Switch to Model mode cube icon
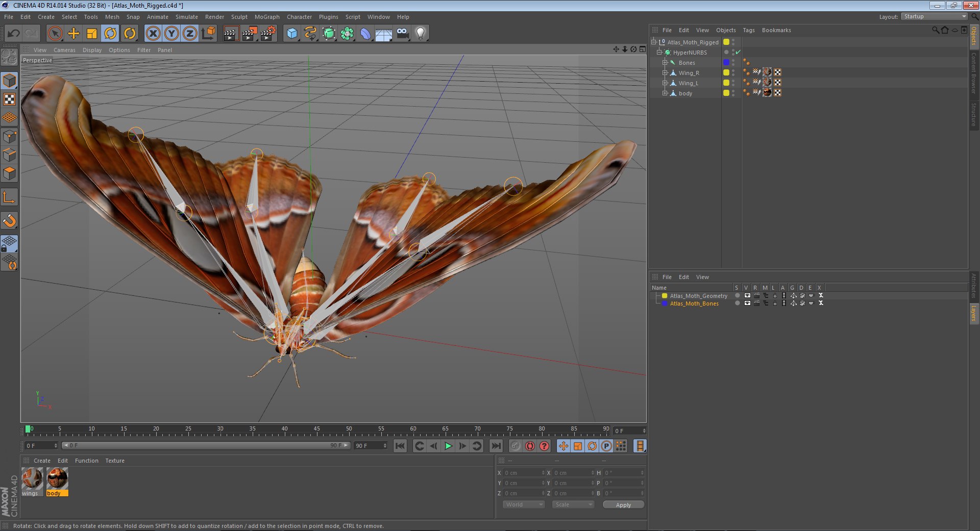 [x=10, y=81]
